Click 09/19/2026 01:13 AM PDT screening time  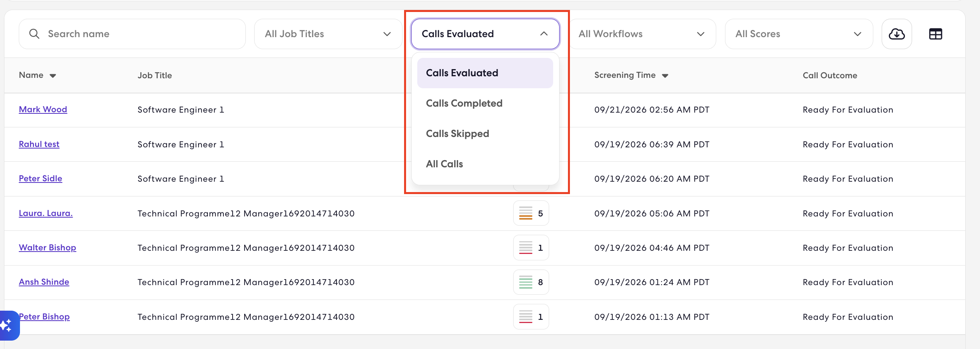pyautogui.click(x=652, y=317)
